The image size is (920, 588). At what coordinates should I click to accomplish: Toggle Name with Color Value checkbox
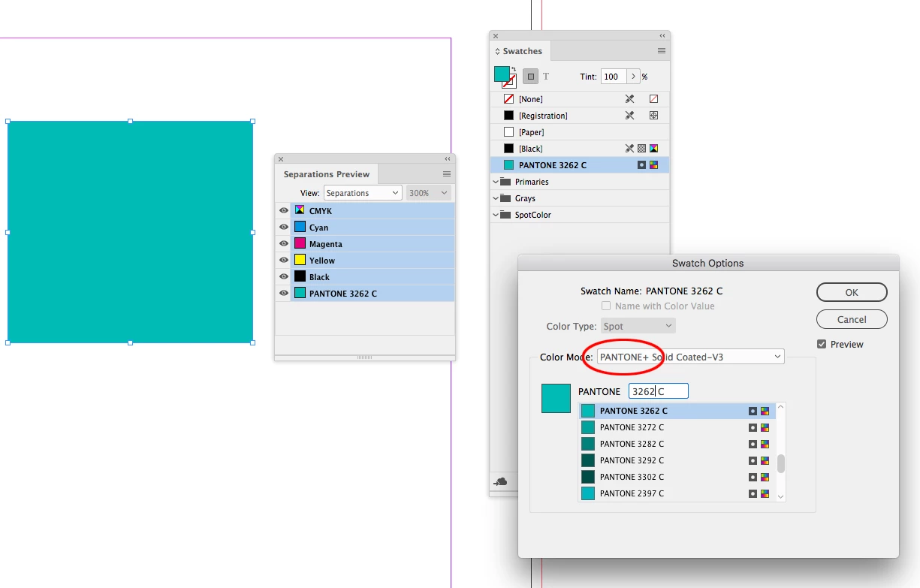pyautogui.click(x=606, y=306)
